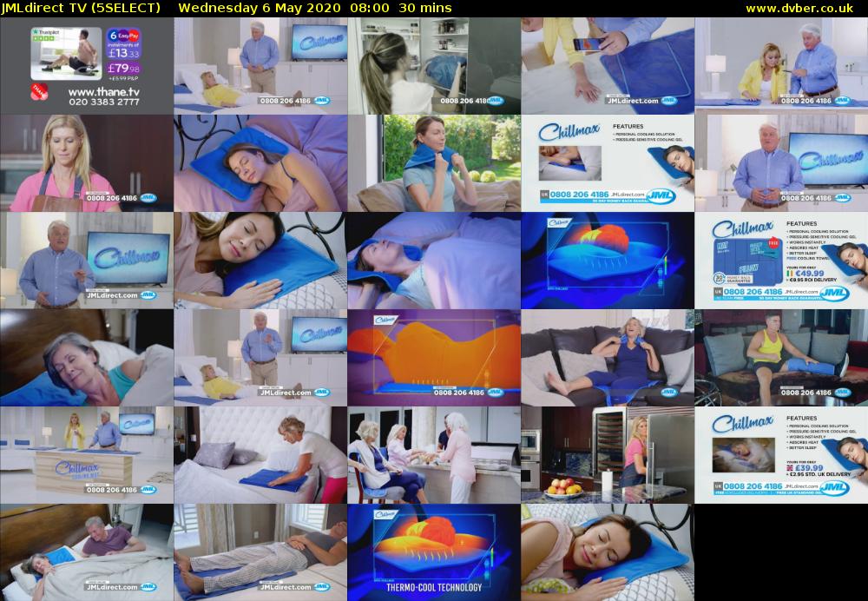
Task: Open thumbnail of couple lying in bed
Action: click(x=87, y=552)
